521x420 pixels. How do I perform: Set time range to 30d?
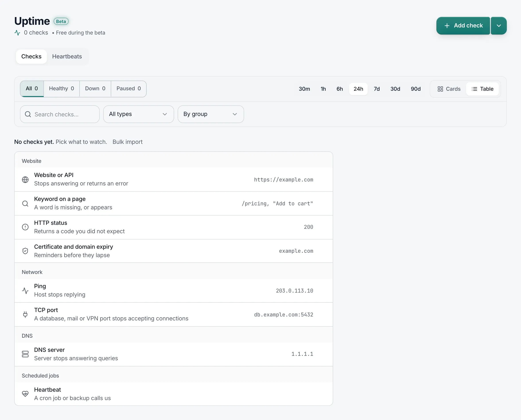(395, 89)
